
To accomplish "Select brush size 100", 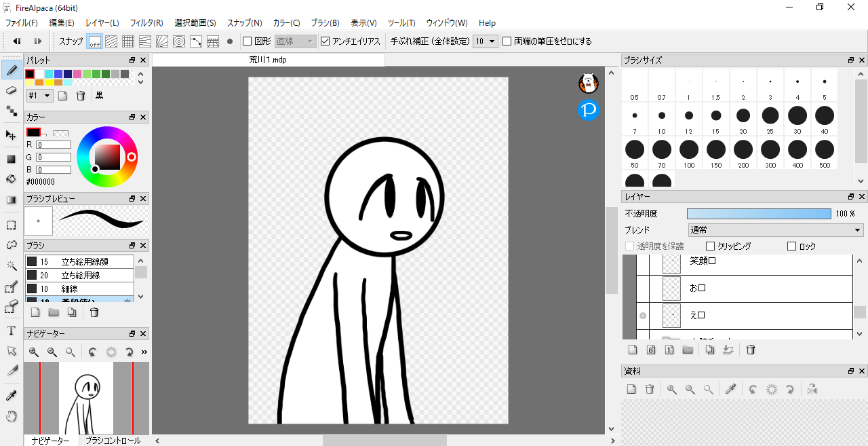I will pos(689,153).
